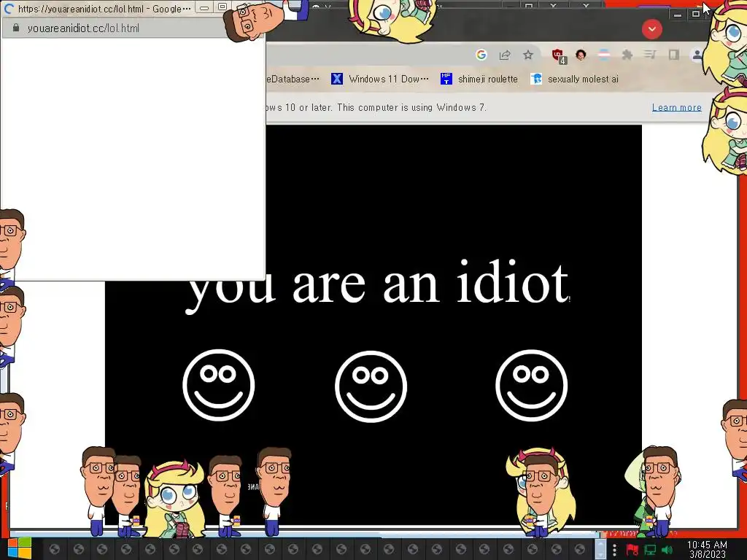Open the Extensions puzzle piece menu

coord(627,55)
